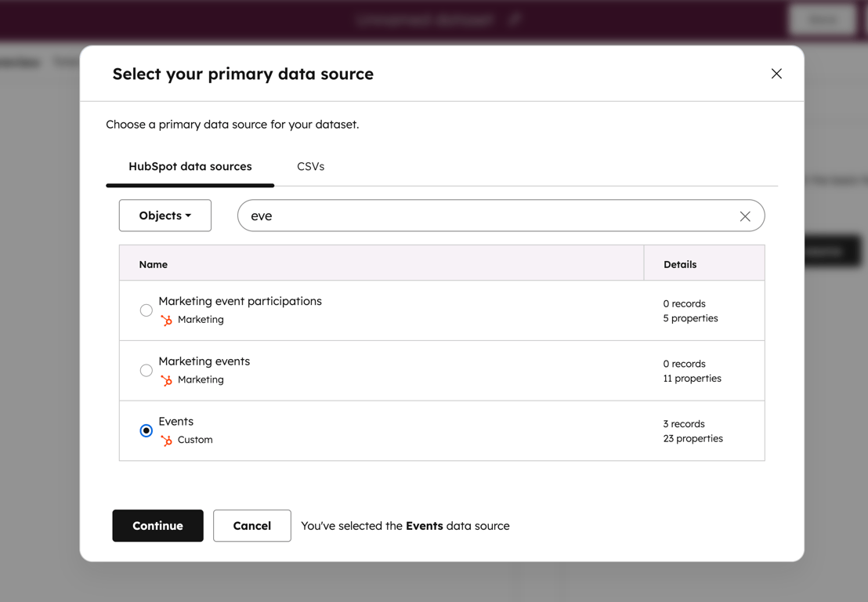Click the Marketing events row title

point(204,361)
